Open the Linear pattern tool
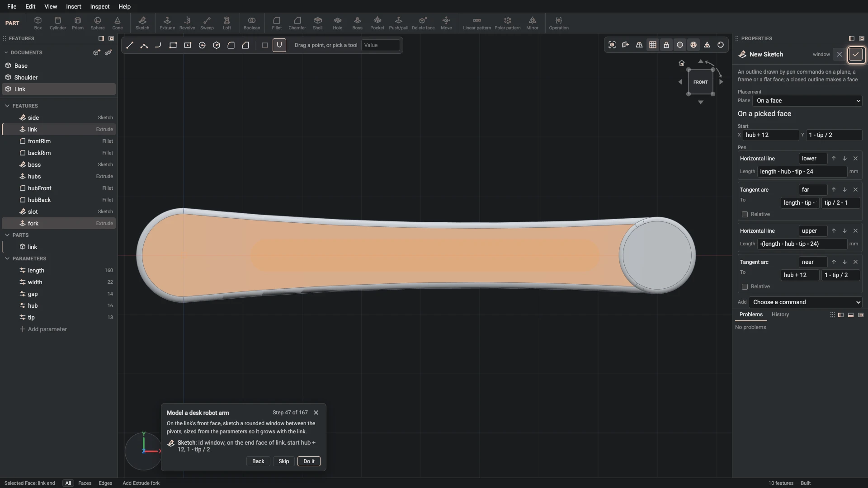 pos(477,23)
